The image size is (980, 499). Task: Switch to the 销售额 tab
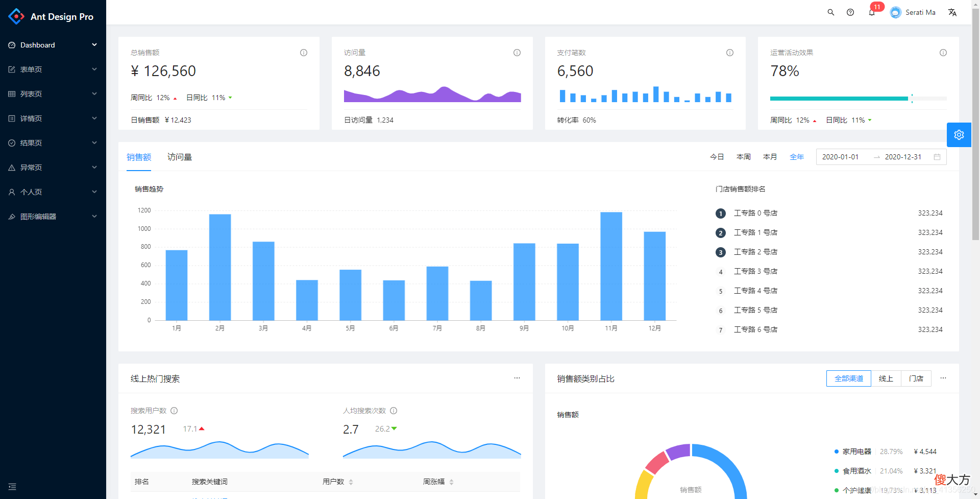coord(139,157)
